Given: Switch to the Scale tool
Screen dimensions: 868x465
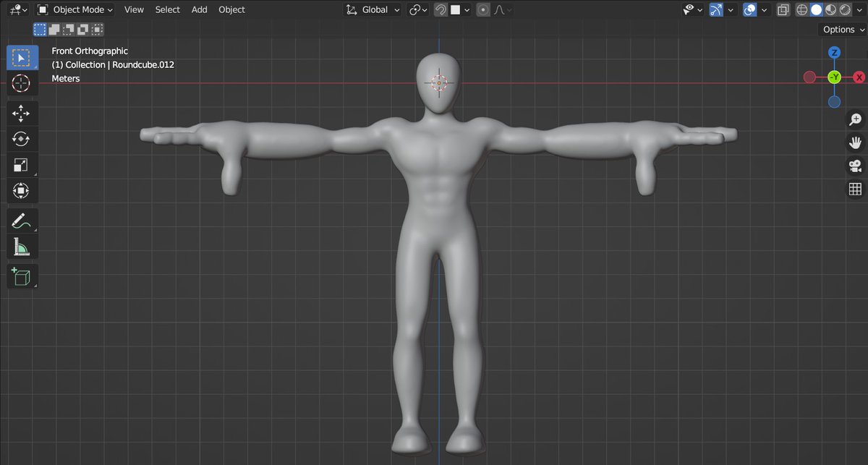Looking at the screenshot, I should click(x=22, y=165).
